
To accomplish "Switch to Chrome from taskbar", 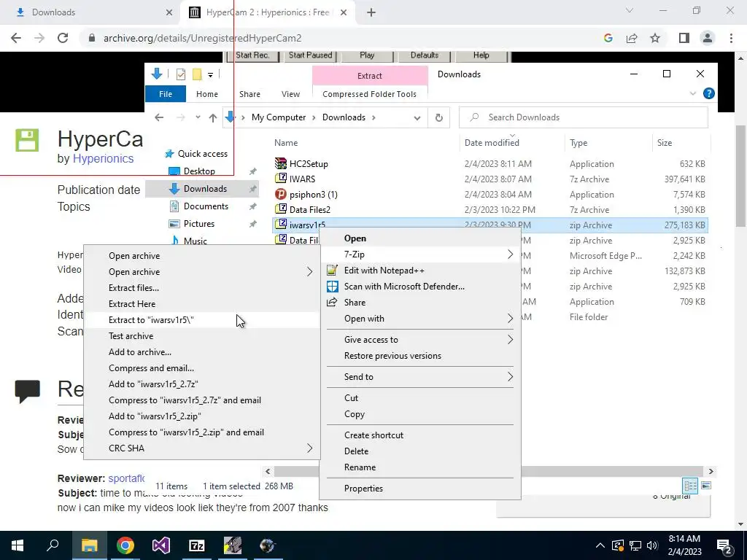I will point(125,545).
